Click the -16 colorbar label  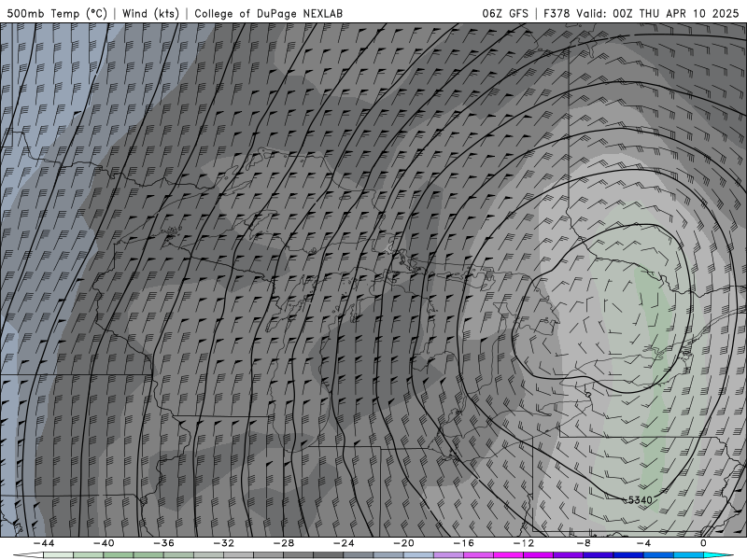tap(464, 543)
